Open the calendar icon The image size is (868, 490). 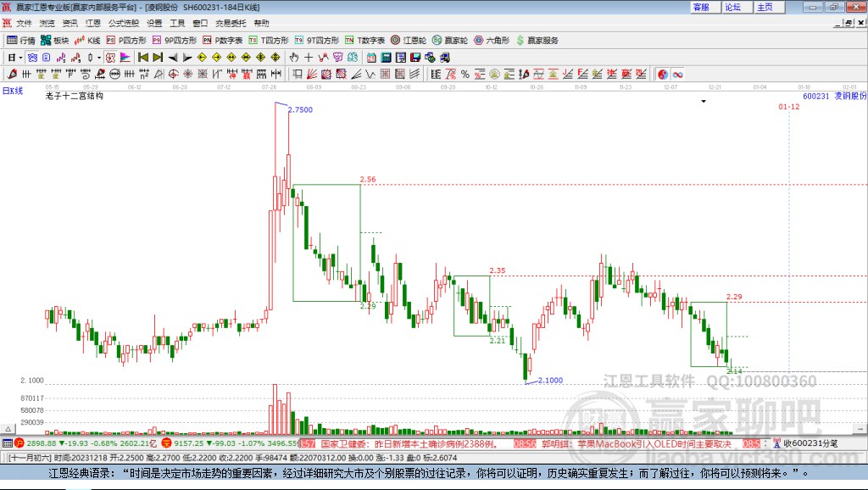click(371, 58)
